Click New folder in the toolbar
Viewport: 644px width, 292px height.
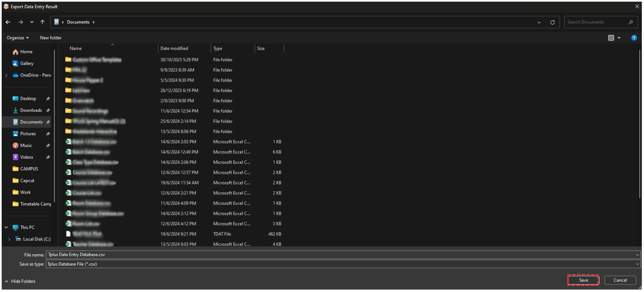[51, 38]
